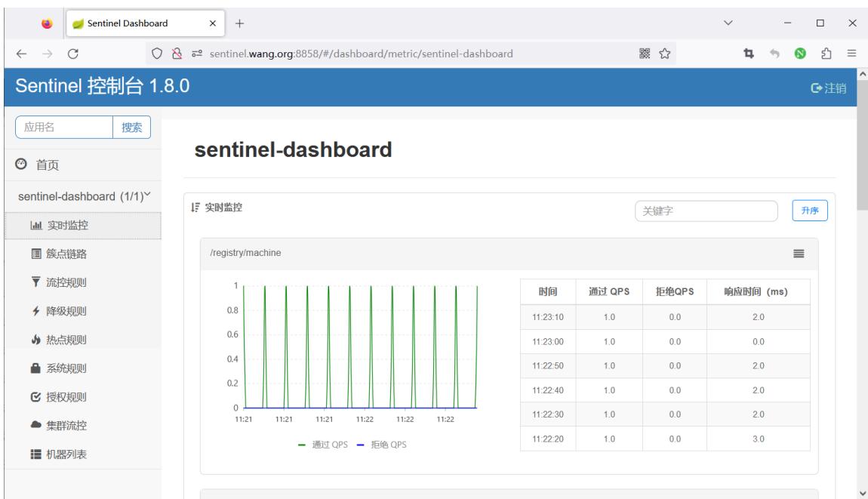The image size is (868, 499).
Task: Click the 实时监控 bar chart icon
Action: tap(36, 226)
